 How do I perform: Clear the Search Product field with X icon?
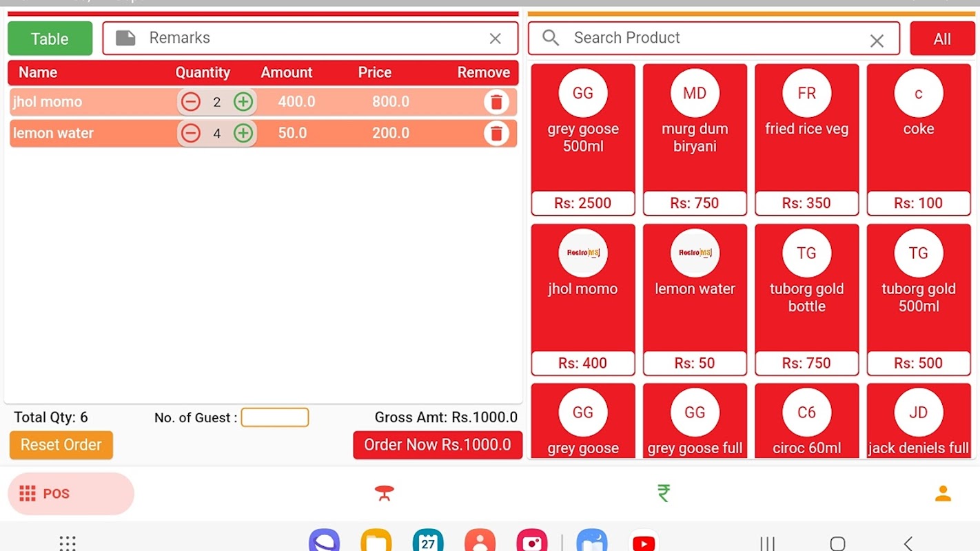[877, 41]
